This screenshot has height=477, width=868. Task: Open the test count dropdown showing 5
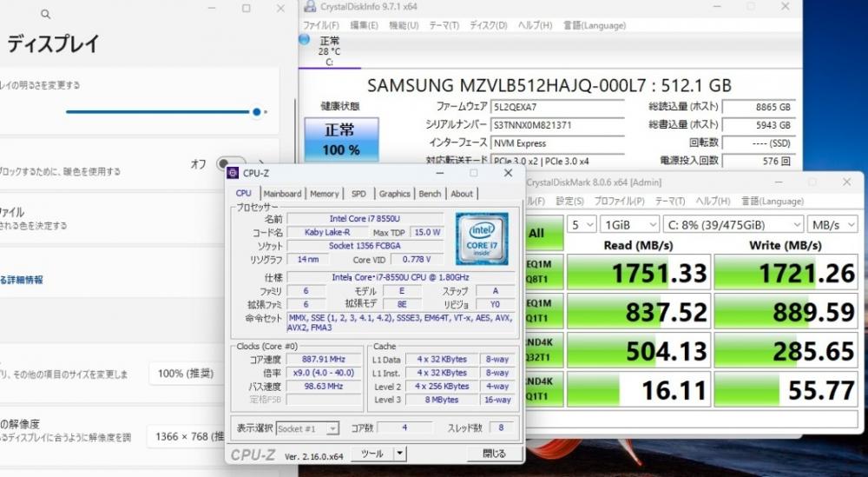tap(582, 225)
